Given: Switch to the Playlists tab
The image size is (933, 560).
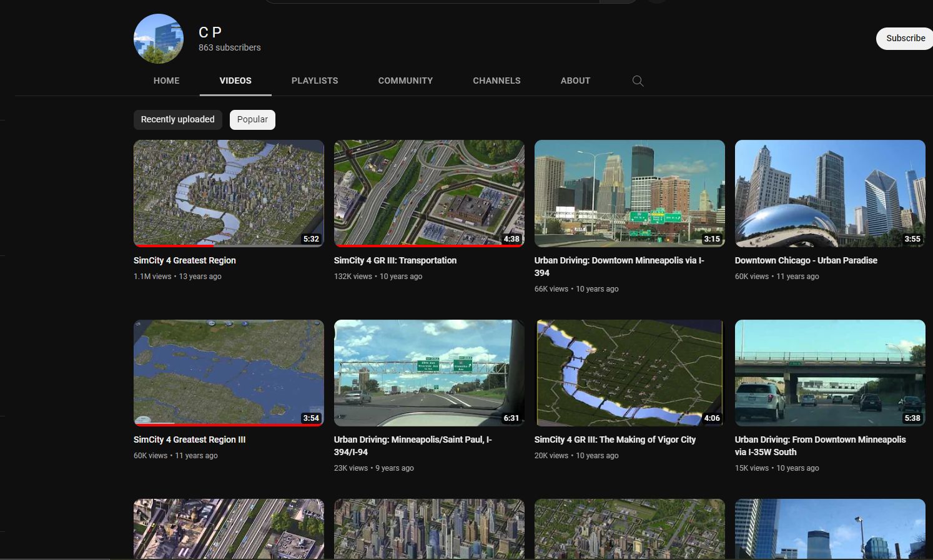Looking at the screenshot, I should [315, 81].
